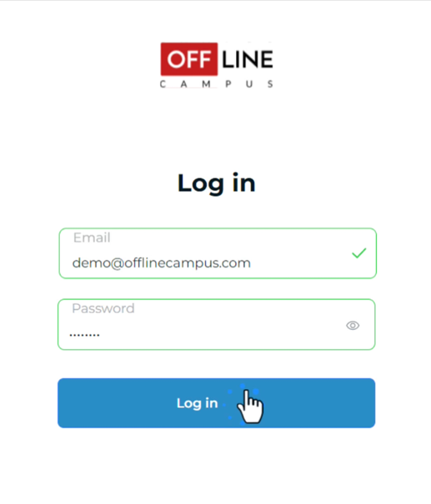Screen dimensions: 431x504
Task: Toggle password visibility with the eye icon
Action: pyautogui.click(x=353, y=325)
